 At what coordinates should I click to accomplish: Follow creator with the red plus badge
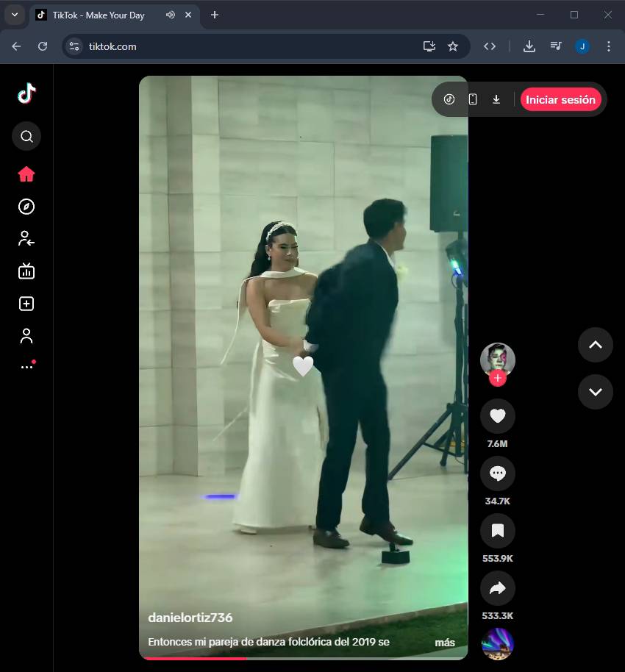tap(498, 378)
